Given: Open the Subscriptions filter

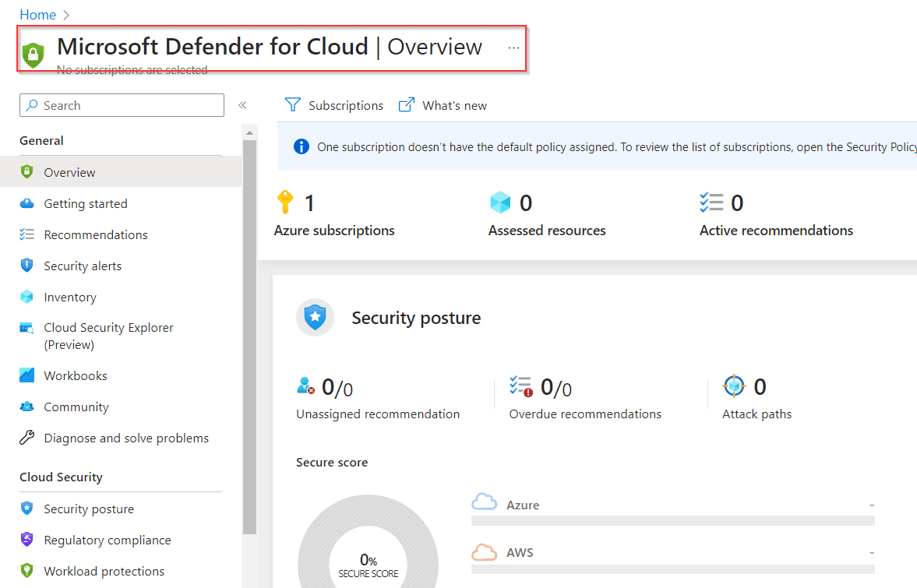Looking at the screenshot, I should point(333,104).
